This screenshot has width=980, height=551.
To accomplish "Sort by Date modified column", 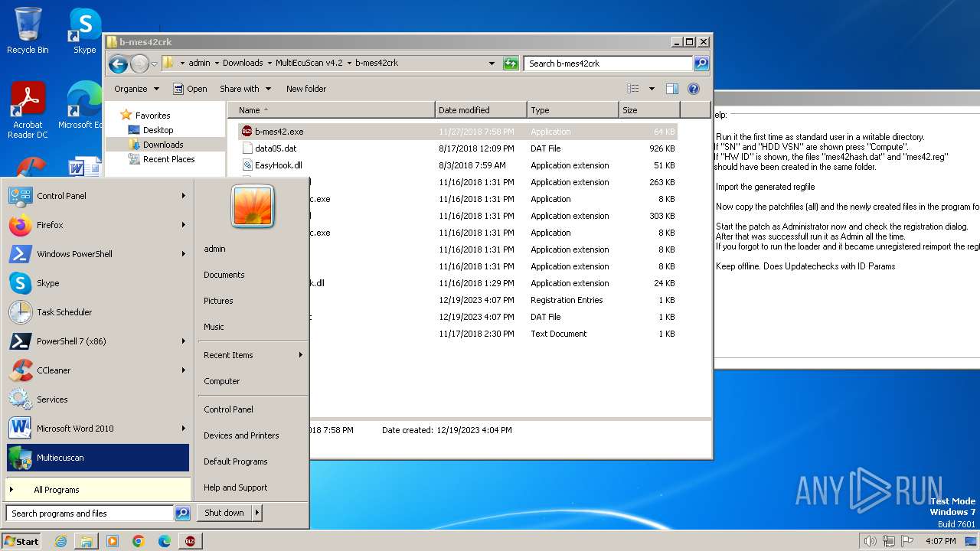I will click(481, 110).
